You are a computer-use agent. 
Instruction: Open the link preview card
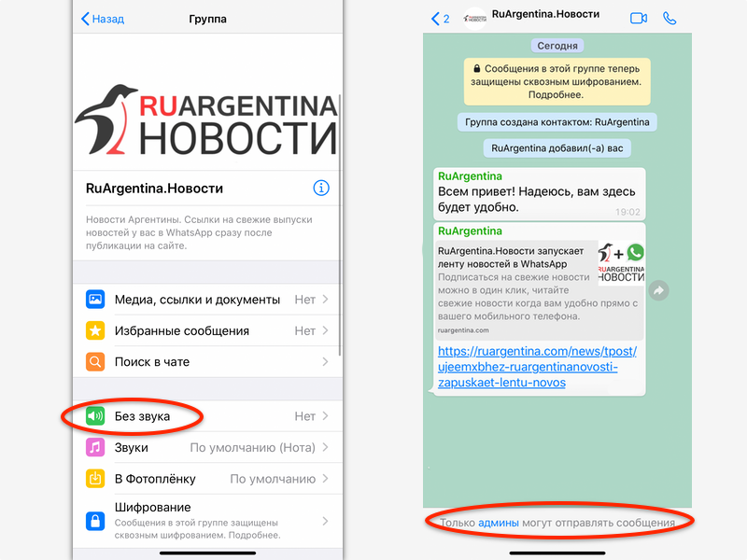tap(541, 290)
